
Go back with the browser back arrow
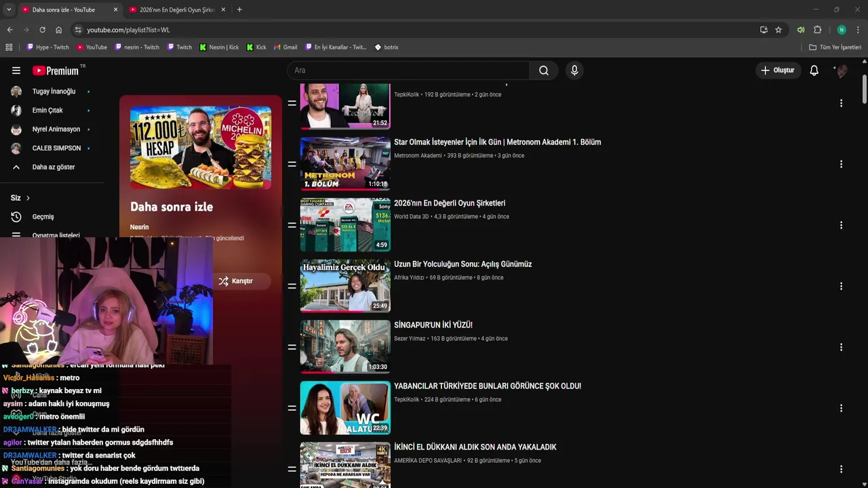(9, 30)
